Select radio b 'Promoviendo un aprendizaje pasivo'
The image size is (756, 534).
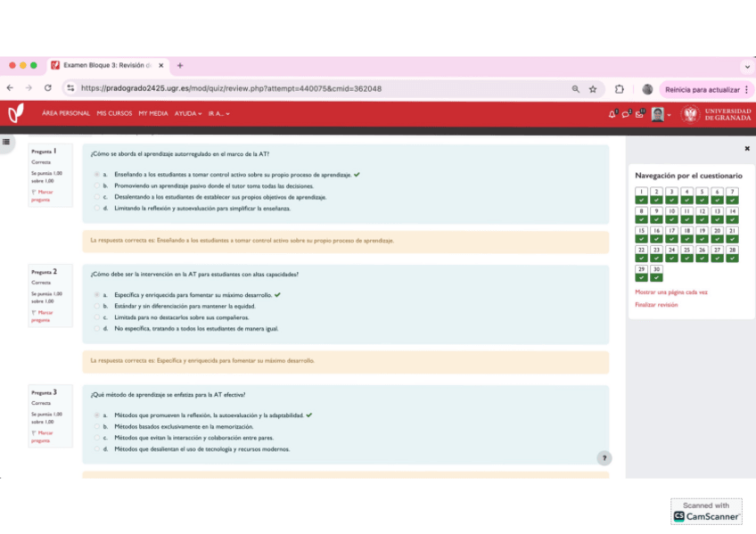click(x=97, y=185)
